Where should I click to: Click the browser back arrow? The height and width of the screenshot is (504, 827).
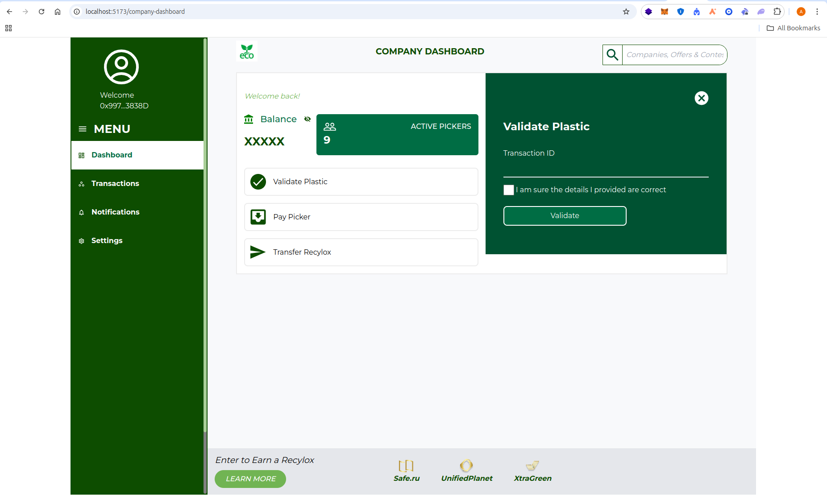tap(9, 12)
